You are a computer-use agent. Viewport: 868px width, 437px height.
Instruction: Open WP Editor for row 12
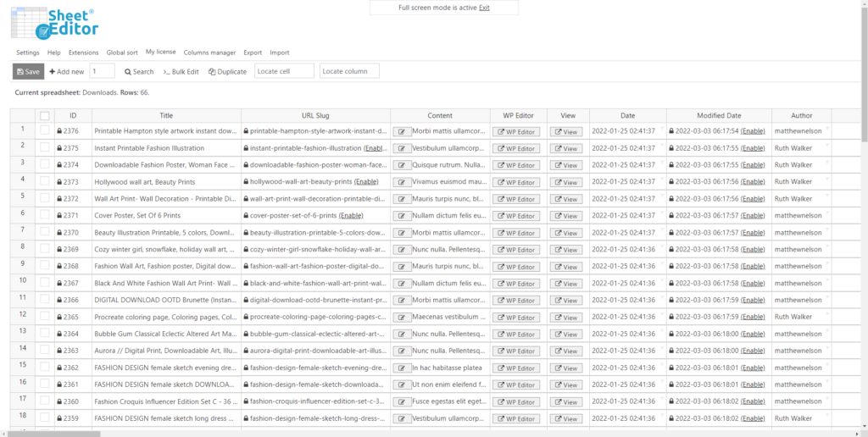[x=516, y=318]
